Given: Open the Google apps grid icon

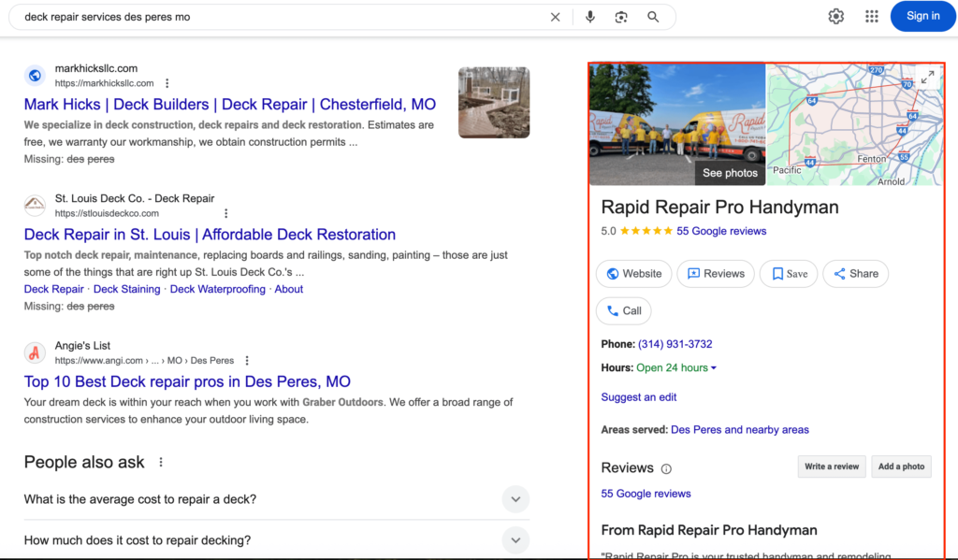Looking at the screenshot, I should click(872, 17).
